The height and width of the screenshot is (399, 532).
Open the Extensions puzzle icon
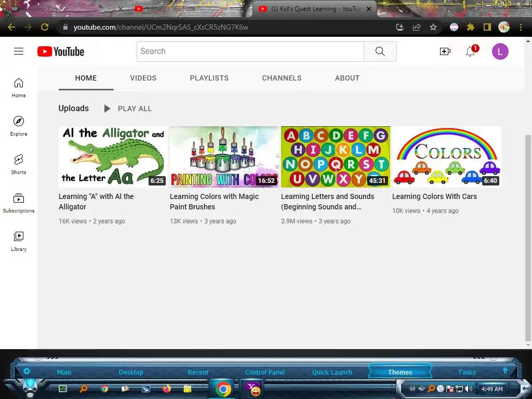(470, 27)
